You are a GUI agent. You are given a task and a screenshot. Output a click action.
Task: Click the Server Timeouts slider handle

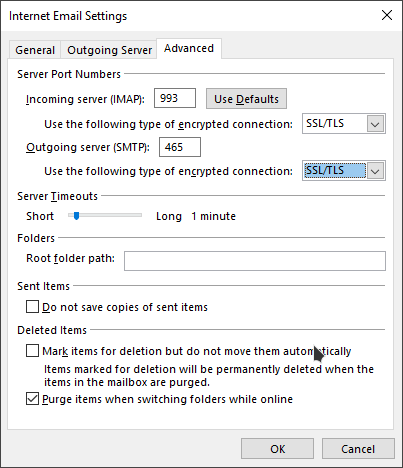click(x=76, y=216)
